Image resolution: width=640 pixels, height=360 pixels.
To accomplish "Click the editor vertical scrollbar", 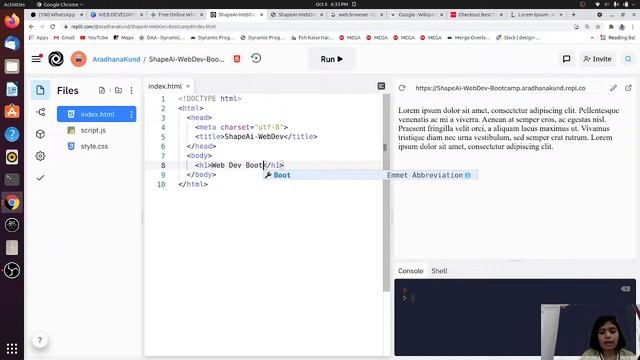I will click(x=386, y=193).
